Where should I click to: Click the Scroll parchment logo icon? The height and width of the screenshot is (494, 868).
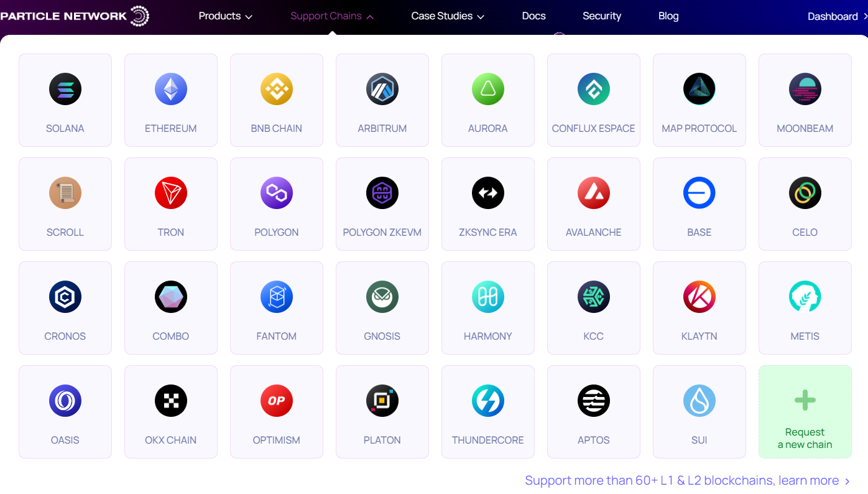65,193
